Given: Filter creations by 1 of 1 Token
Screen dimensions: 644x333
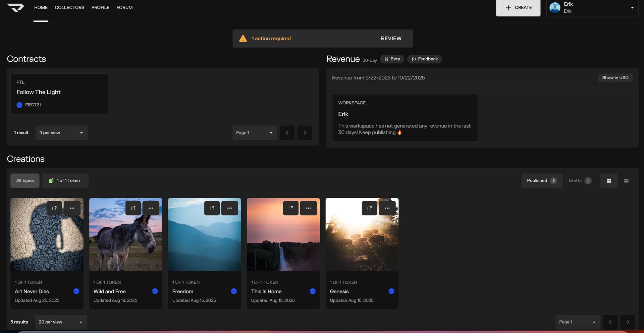Looking at the screenshot, I should [x=65, y=181].
